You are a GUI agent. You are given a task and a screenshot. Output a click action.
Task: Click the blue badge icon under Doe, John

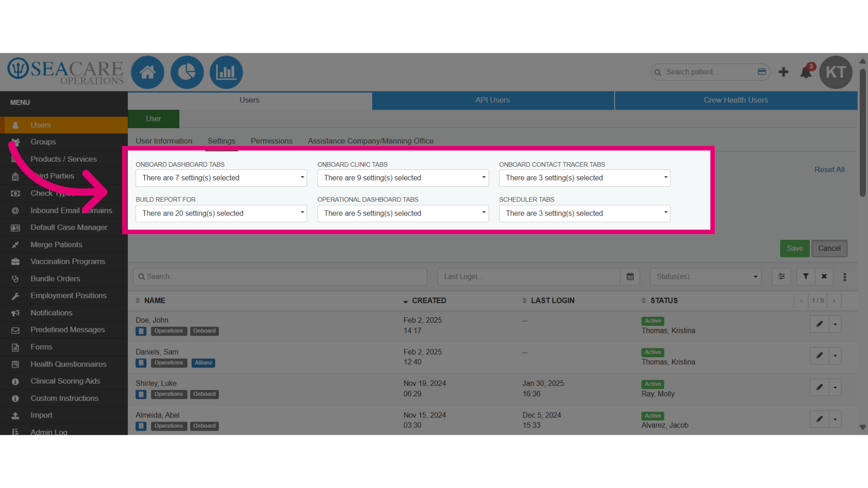(x=141, y=331)
